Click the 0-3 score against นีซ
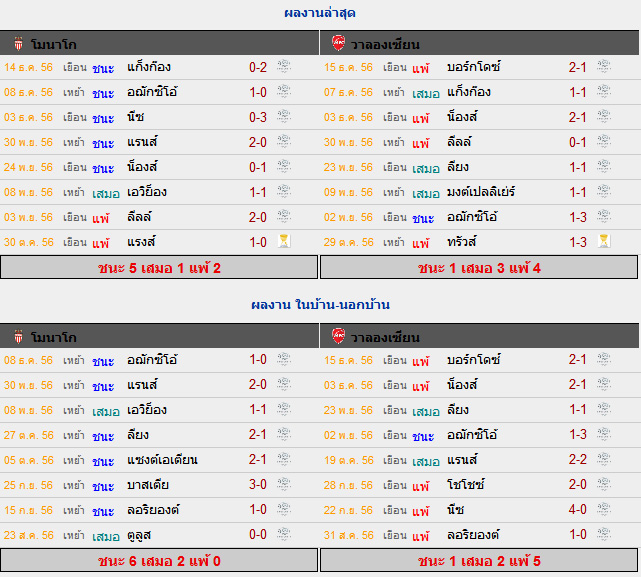 coord(258,117)
